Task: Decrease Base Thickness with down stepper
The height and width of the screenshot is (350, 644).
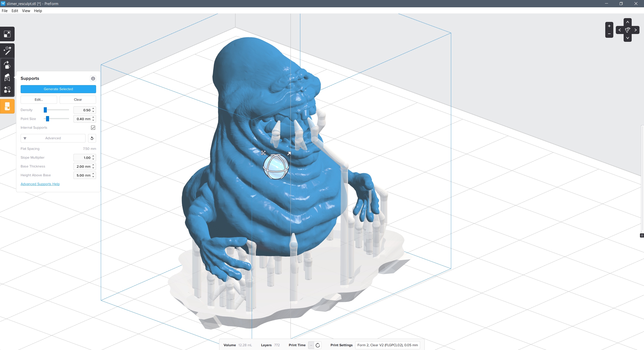Action: point(93,168)
